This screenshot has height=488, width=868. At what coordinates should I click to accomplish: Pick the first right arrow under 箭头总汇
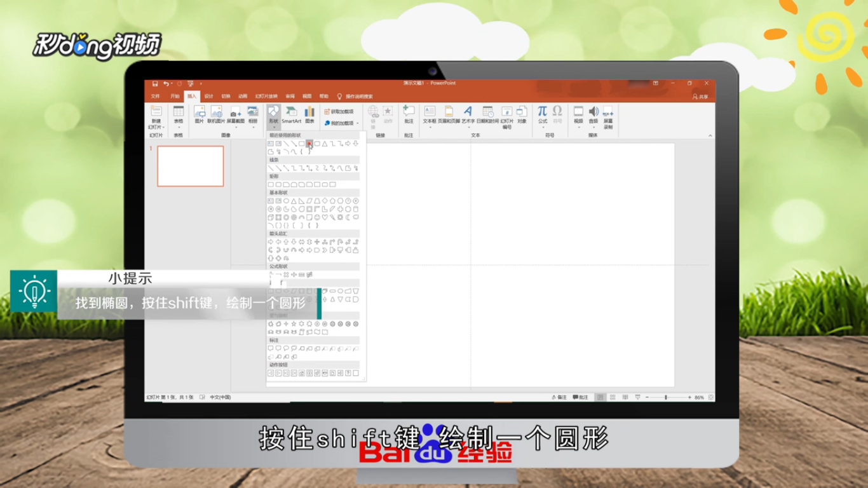coord(271,242)
